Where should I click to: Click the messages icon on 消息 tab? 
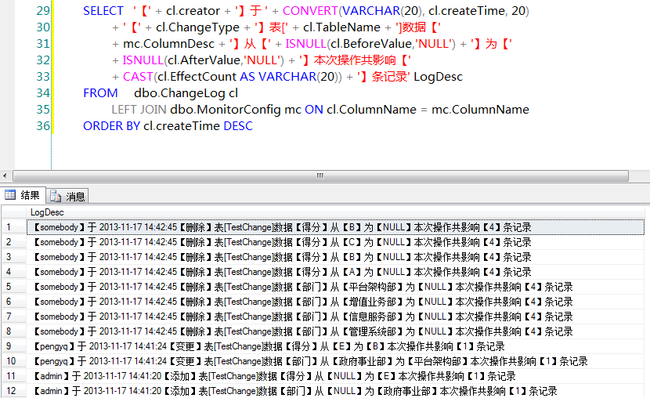tap(56, 196)
